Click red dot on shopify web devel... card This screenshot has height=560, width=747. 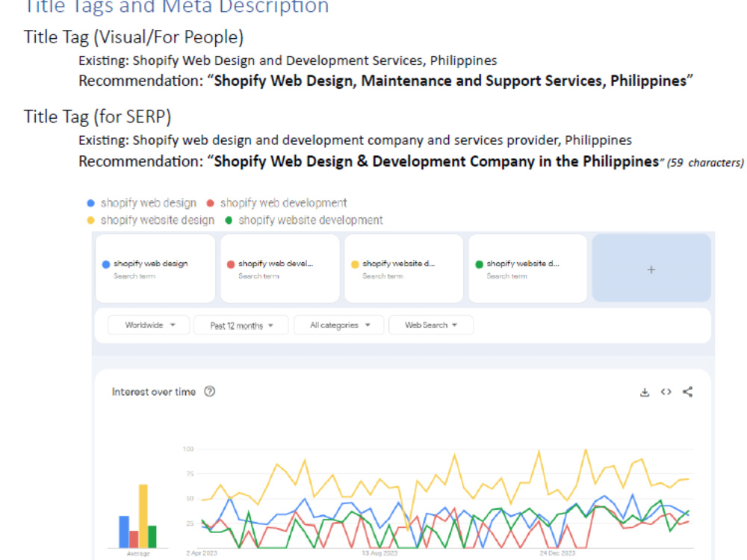231,264
